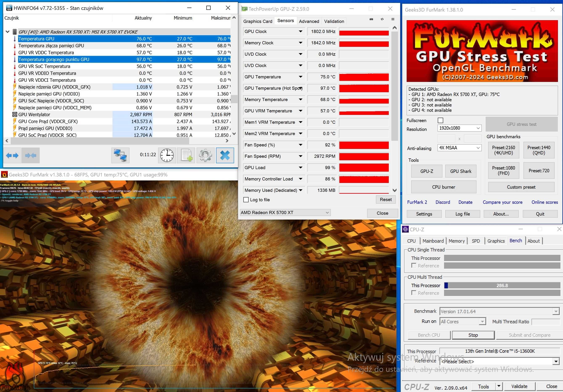This screenshot has width=563, height=392.
Task: Switch to GPU-Z Advanced tab
Action: point(309,21)
